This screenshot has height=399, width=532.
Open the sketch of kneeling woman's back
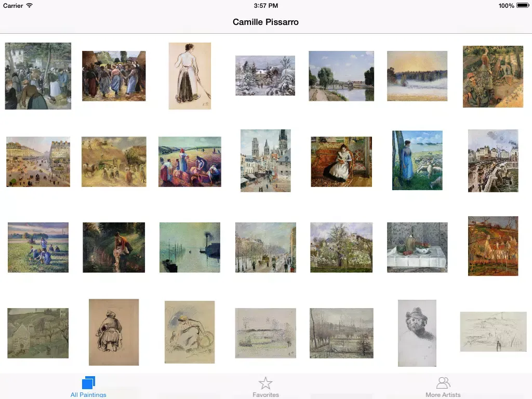[x=114, y=332]
